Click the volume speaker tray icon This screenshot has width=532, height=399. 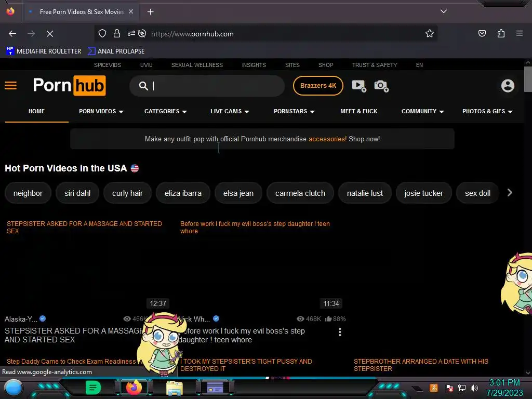(474, 388)
